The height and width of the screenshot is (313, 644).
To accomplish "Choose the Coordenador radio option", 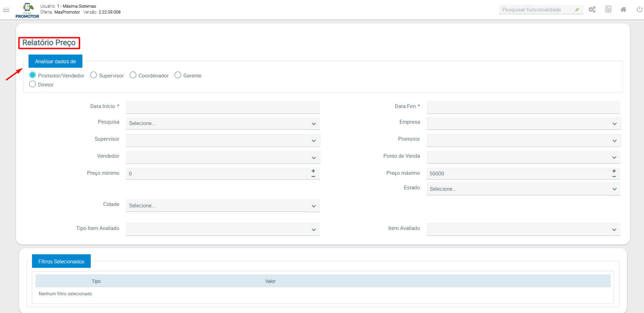I will (133, 75).
